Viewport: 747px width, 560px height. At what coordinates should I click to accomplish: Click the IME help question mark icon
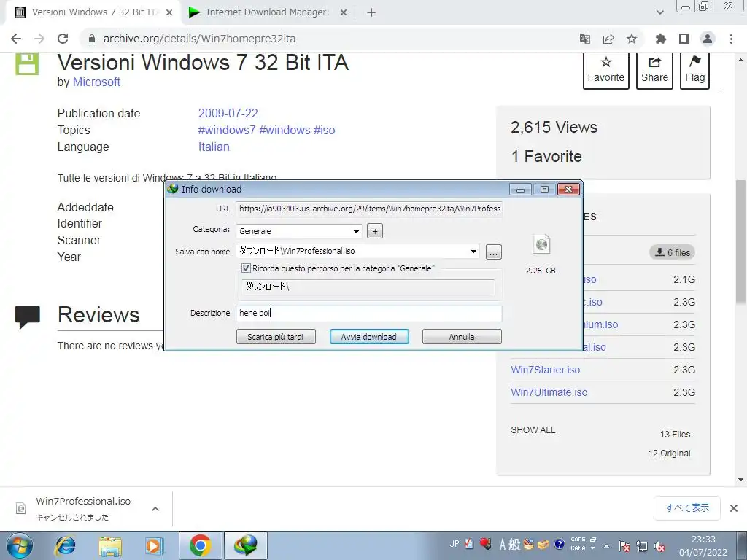[x=560, y=543]
